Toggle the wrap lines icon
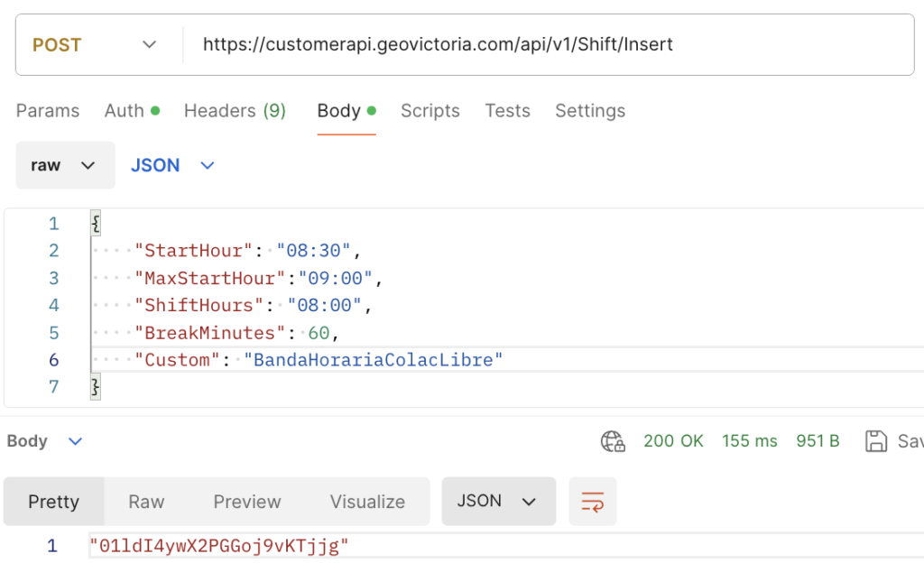Screen dimensions: 924x572 pyautogui.click(x=593, y=502)
